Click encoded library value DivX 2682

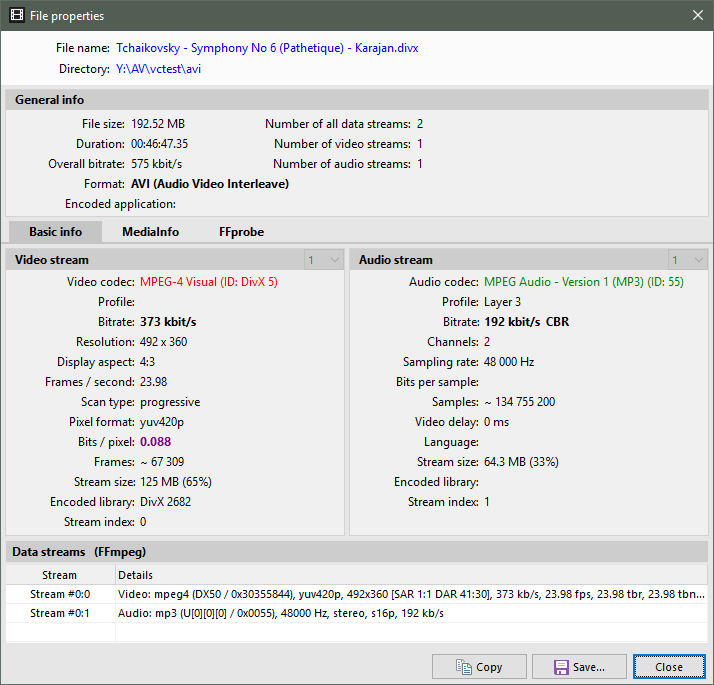pyautogui.click(x=165, y=502)
